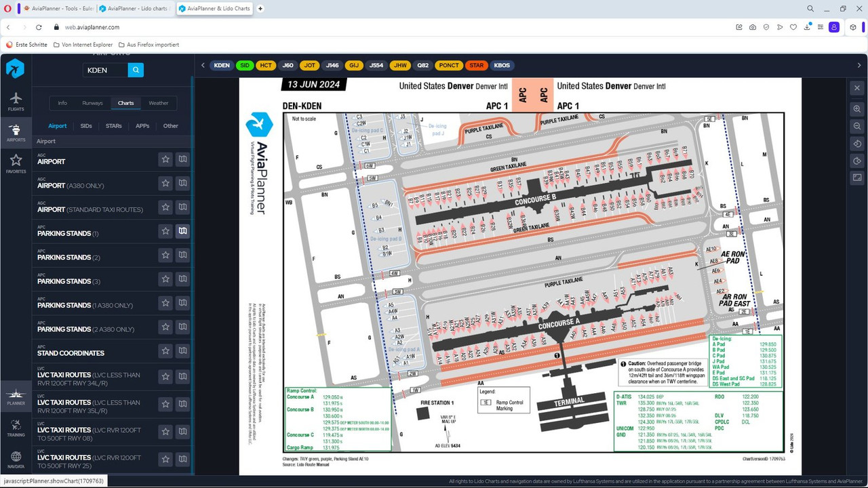Image resolution: width=868 pixels, height=488 pixels.
Task: Collapse the route bar with the left chevron
Action: pos(203,66)
